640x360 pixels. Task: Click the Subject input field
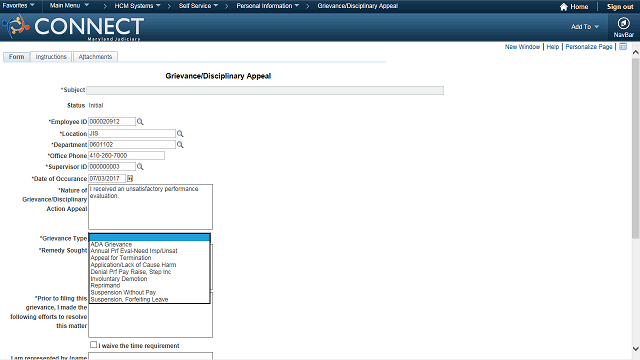pos(265,90)
